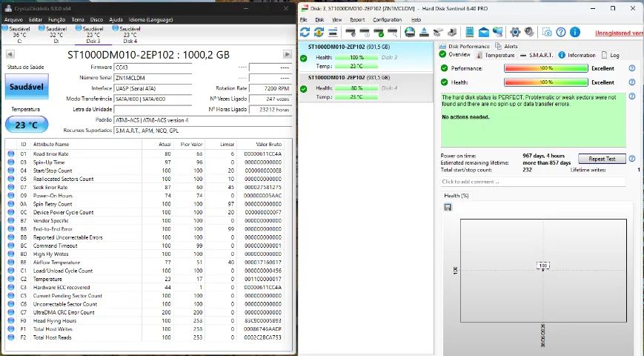
Task: Click the 23 °C temperature button
Action: point(27,125)
